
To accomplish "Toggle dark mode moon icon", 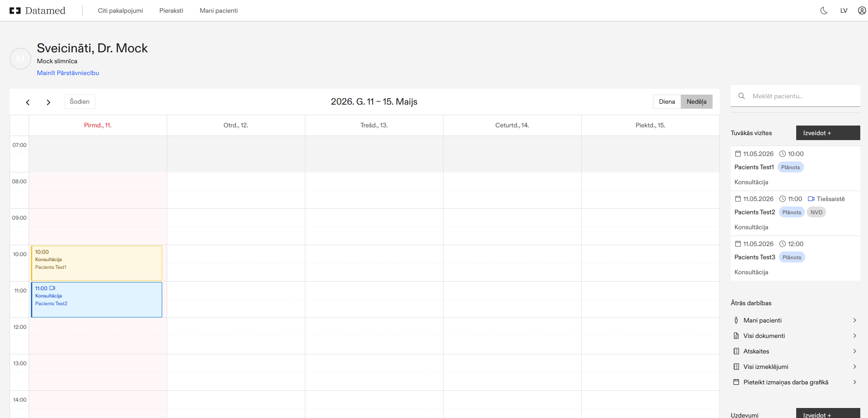I will [x=823, y=10].
